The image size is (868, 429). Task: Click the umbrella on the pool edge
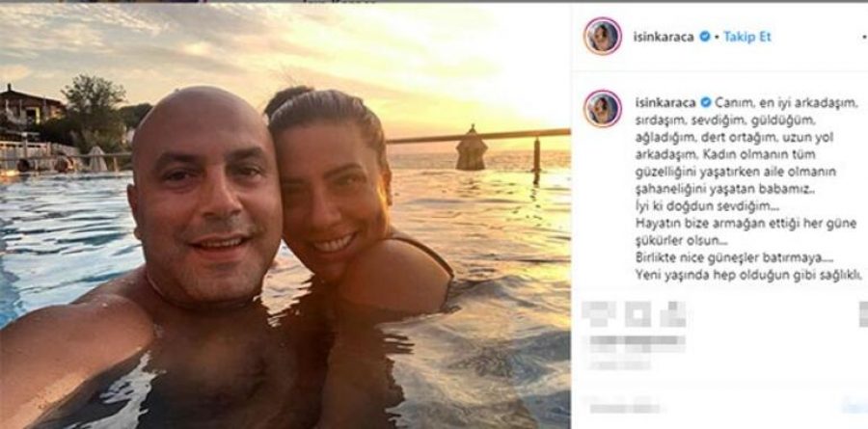click(472, 147)
